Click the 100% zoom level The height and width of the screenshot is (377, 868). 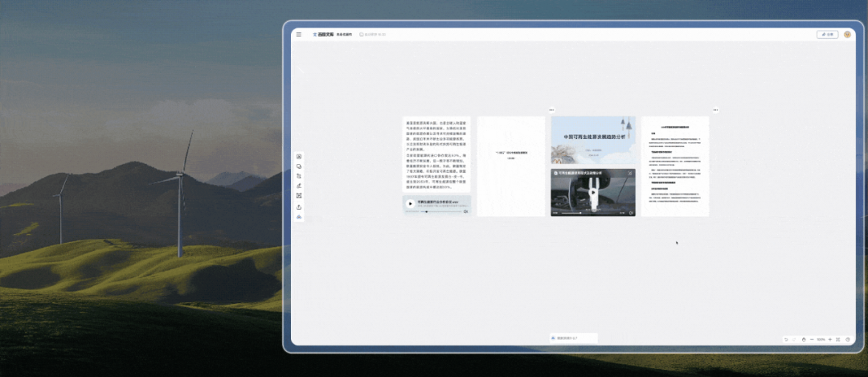click(x=821, y=339)
